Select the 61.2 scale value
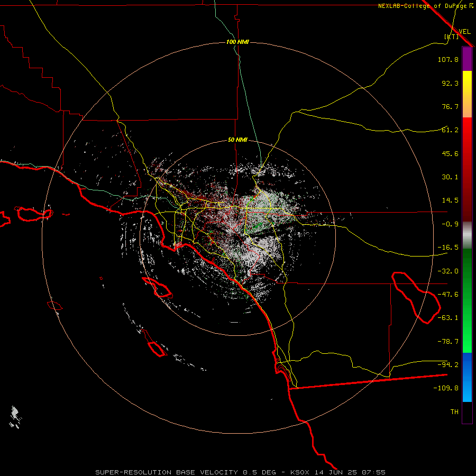476x476 pixels. (450, 130)
